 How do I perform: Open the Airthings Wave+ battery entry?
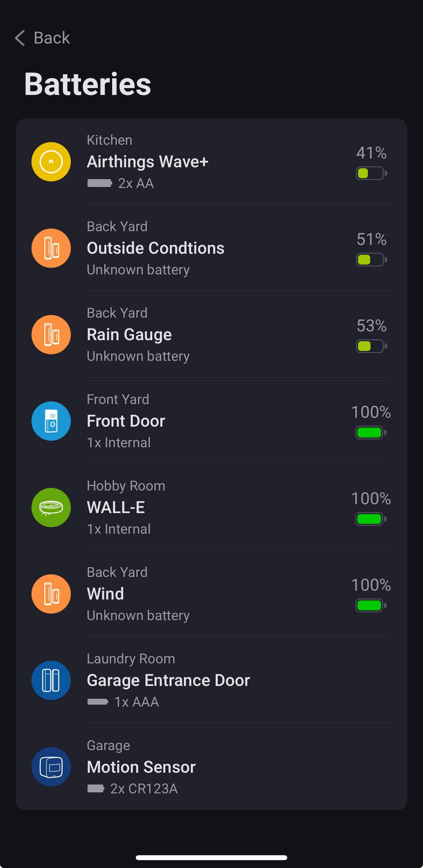tap(148, 162)
